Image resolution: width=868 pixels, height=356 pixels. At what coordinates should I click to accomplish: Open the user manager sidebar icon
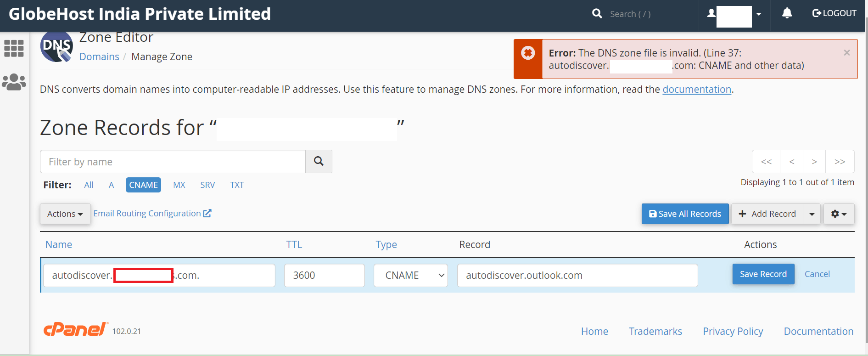click(x=14, y=83)
